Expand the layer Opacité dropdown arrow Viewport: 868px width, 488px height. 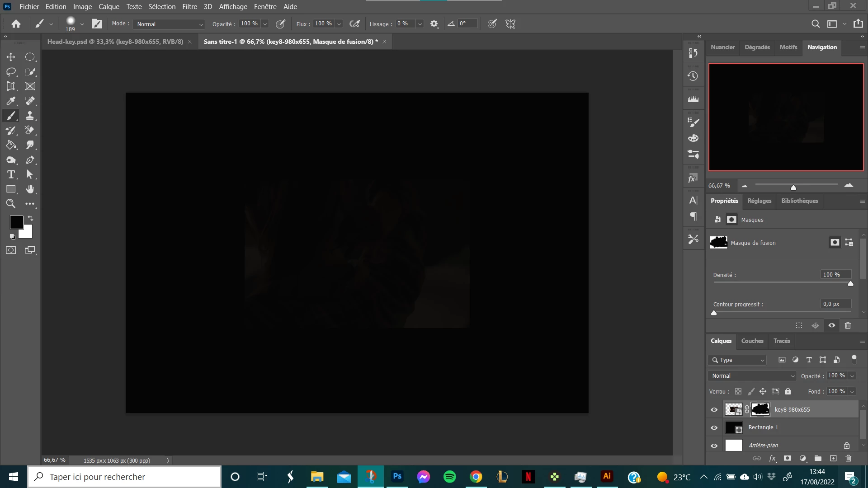coord(852,376)
